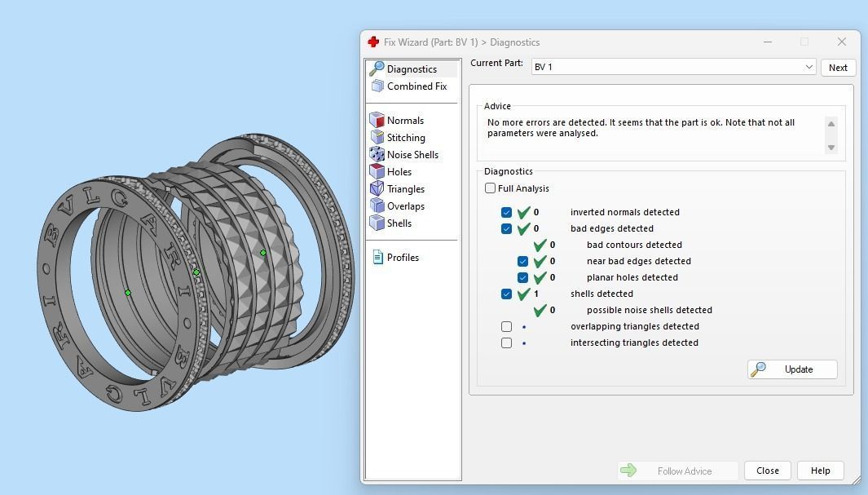The width and height of the screenshot is (868, 495).
Task: Click the Stitching cube icon
Action: pos(377,137)
